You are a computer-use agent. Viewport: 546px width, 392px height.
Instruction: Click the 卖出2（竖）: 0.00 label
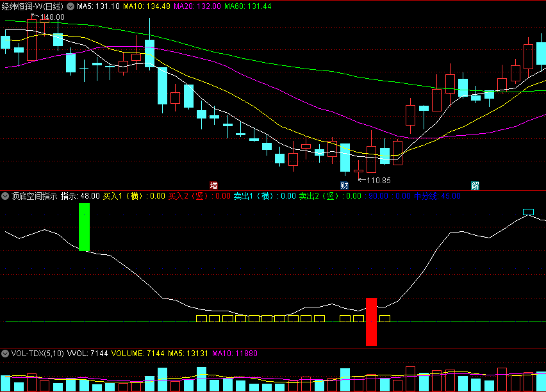pos(330,196)
